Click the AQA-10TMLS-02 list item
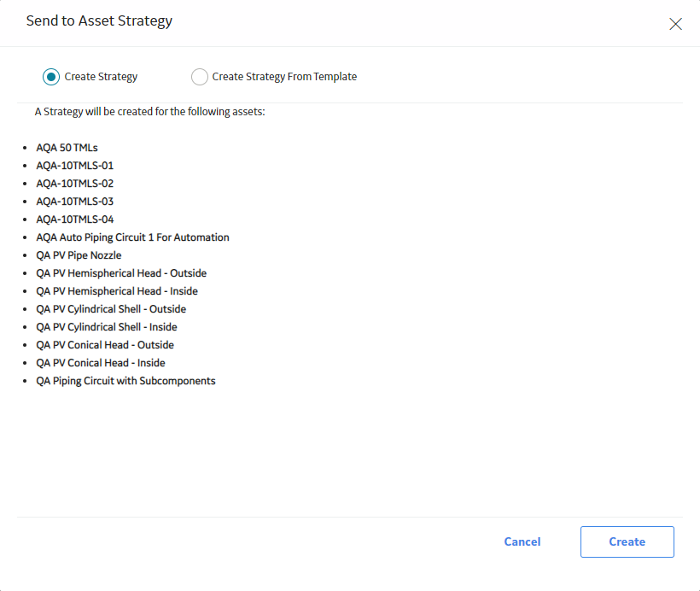This screenshot has width=700, height=591. click(x=75, y=183)
